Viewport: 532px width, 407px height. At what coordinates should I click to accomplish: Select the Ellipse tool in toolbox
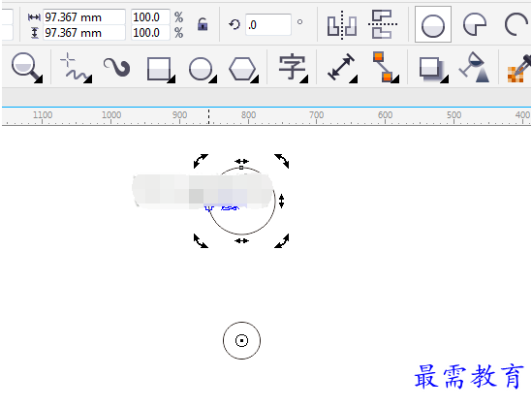coord(203,69)
